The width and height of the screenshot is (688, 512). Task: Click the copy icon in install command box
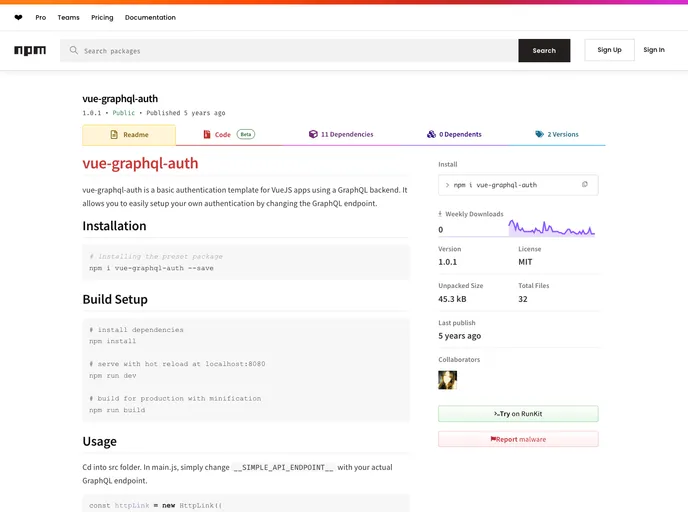[x=584, y=184]
